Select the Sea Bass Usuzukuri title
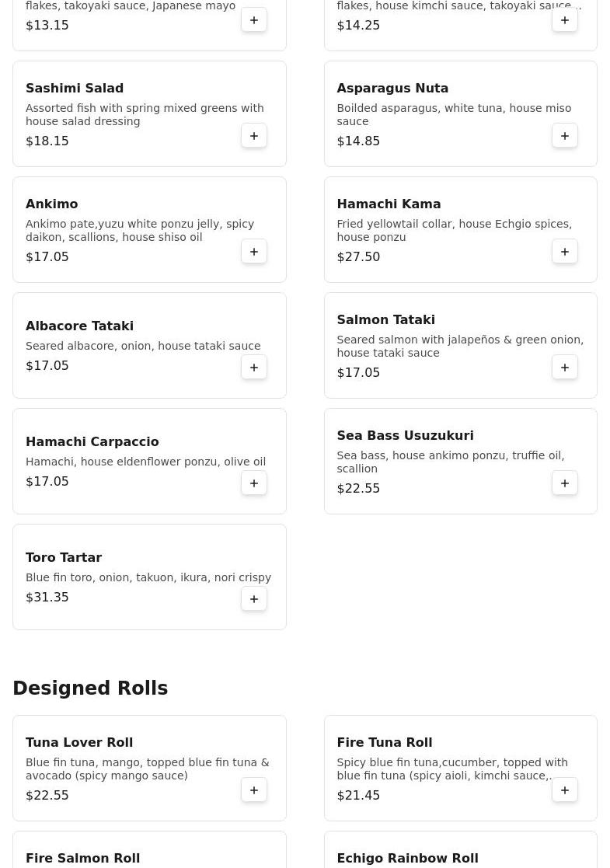 click(405, 435)
